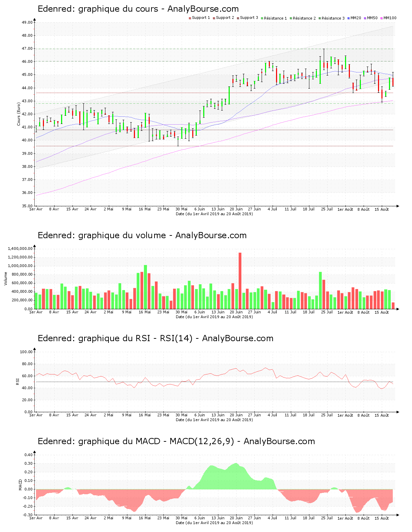Click the 'RSI' y-axis label
Viewport: 412px width, 532px height.
pos(18,381)
